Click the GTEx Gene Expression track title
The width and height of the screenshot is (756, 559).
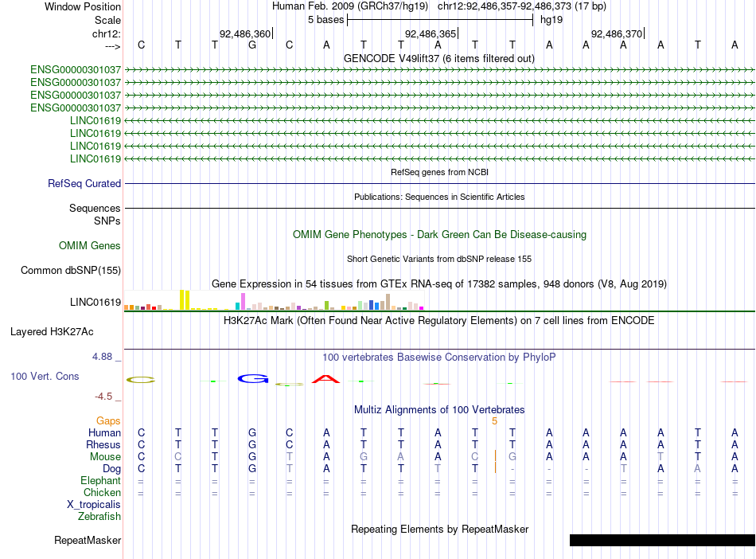(439, 283)
